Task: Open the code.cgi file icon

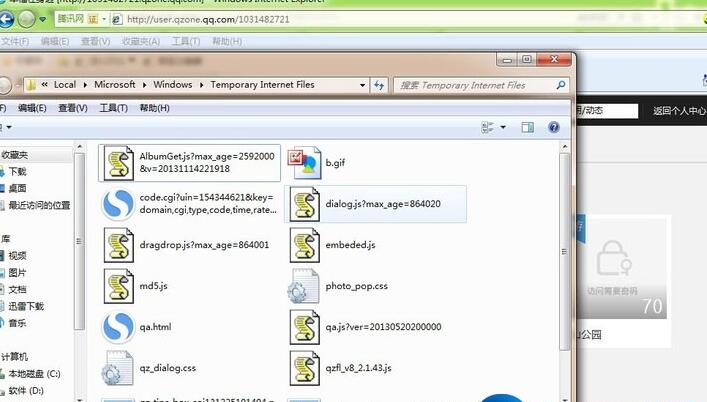Action: click(x=119, y=204)
